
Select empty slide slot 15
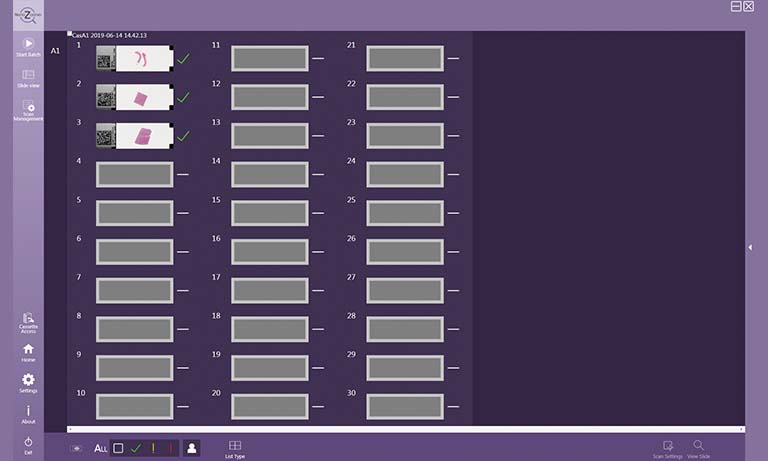pyautogui.click(x=270, y=213)
